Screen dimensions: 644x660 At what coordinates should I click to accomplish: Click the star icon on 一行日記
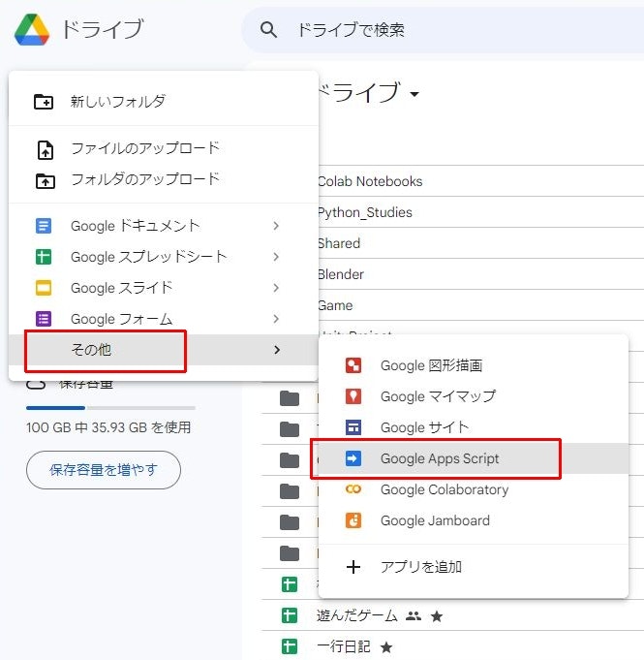pos(386,647)
